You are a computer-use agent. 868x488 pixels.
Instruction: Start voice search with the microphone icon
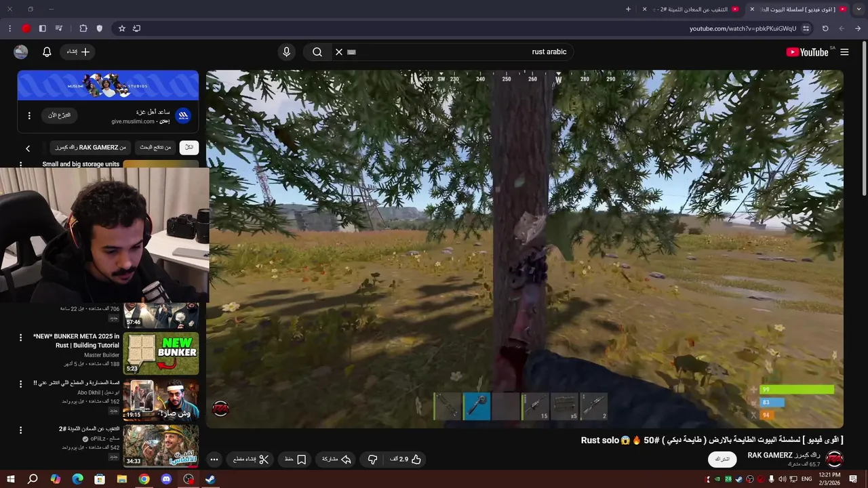point(286,52)
